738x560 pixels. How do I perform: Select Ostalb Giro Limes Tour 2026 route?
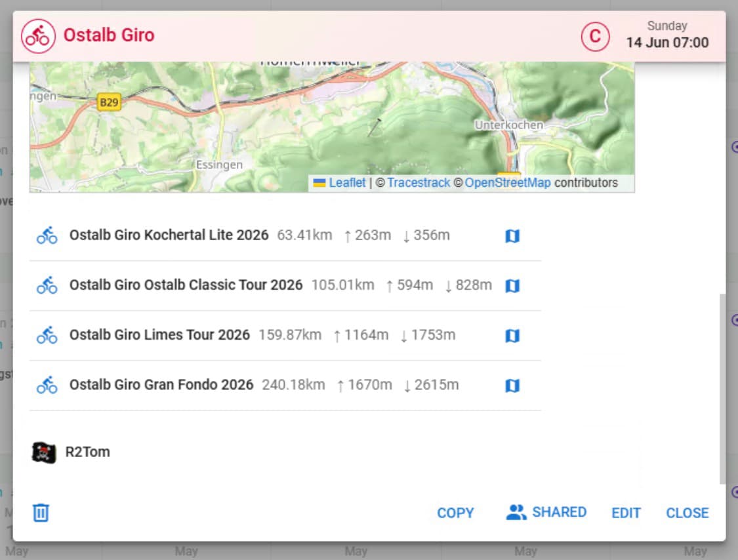pos(159,335)
